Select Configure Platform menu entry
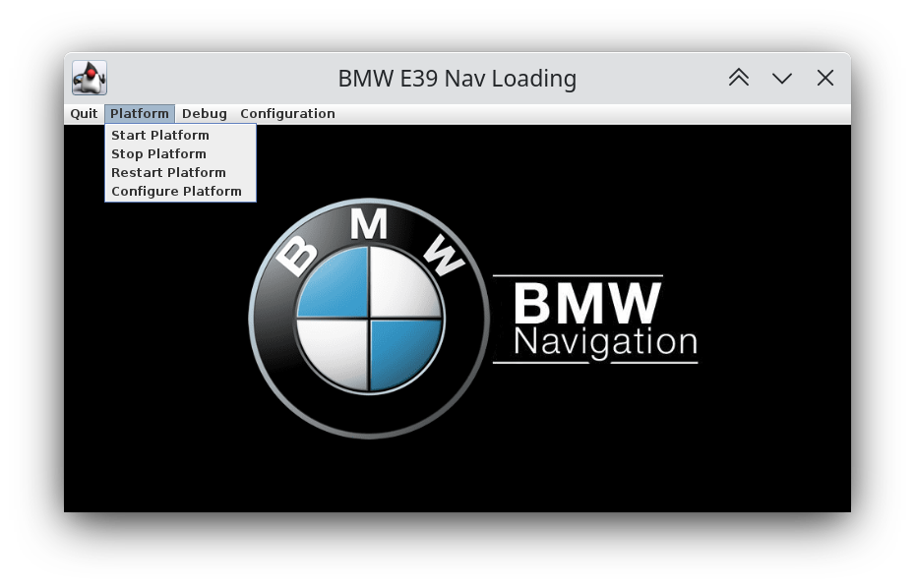Image resolution: width=915 pixels, height=588 pixels. pos(180,192)
